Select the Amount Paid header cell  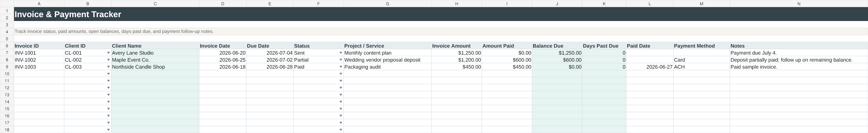coord(507,46)
